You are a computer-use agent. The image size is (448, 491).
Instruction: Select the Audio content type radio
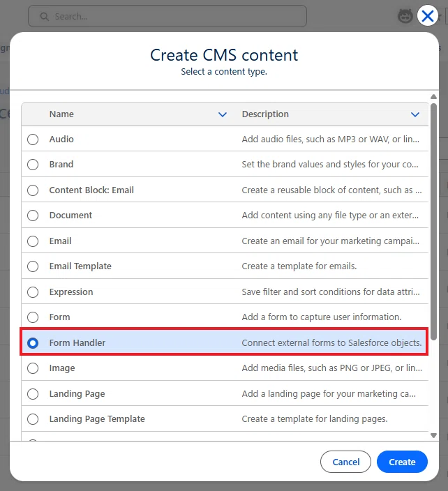(x=33, y=139)
